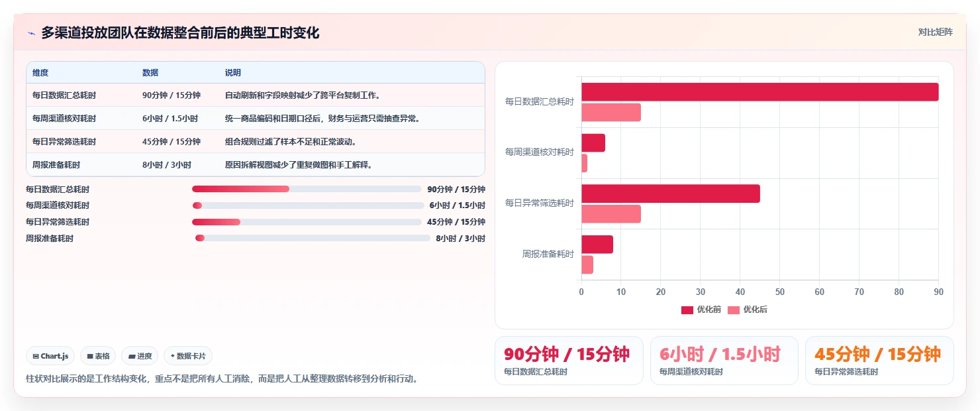Click the X-axis tick label 50
980x411 pixels.
[779, 292]
